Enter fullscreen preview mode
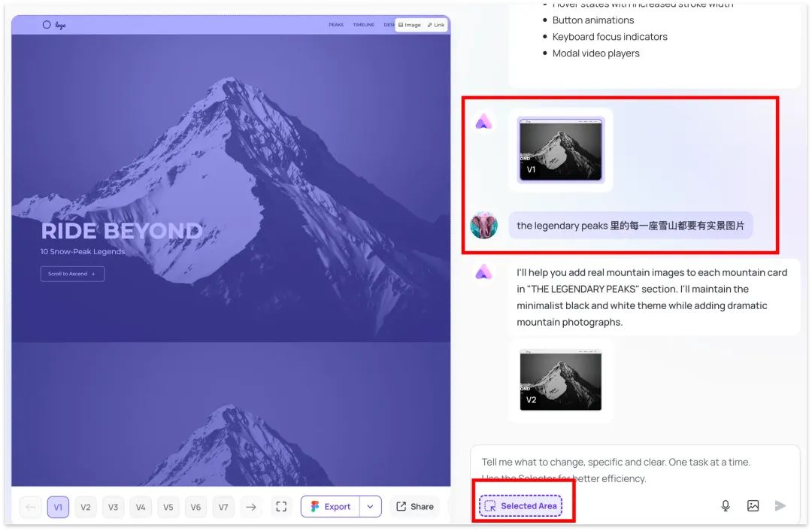Viewport: 812px width, 531px height. coord(281,507)
